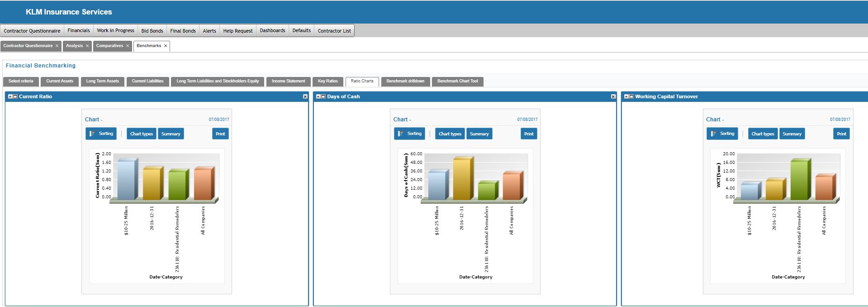Collapse the Current Ratio panel
This screenshot has width=868, height=307.
[10, 96]
